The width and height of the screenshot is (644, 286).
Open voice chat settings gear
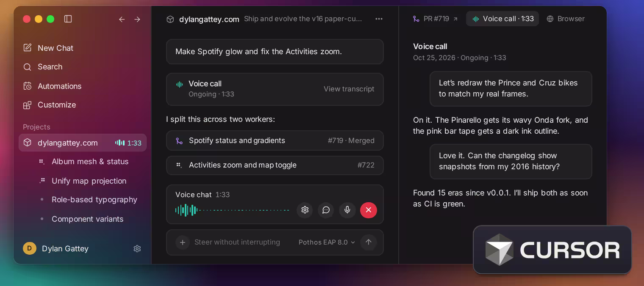coord(305,210)
